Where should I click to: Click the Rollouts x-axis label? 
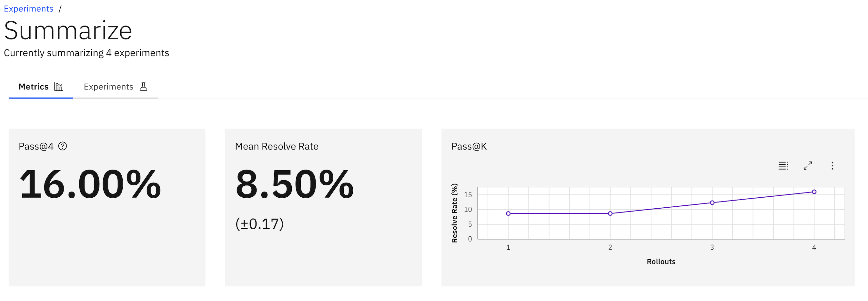coord(661,262)
